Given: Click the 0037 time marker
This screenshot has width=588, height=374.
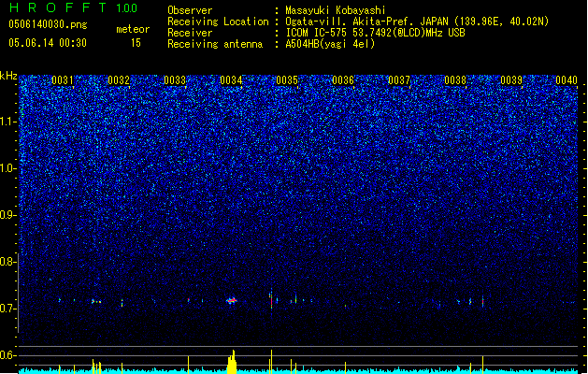Looking at the screenshot, I should click(x=399, y=80).
